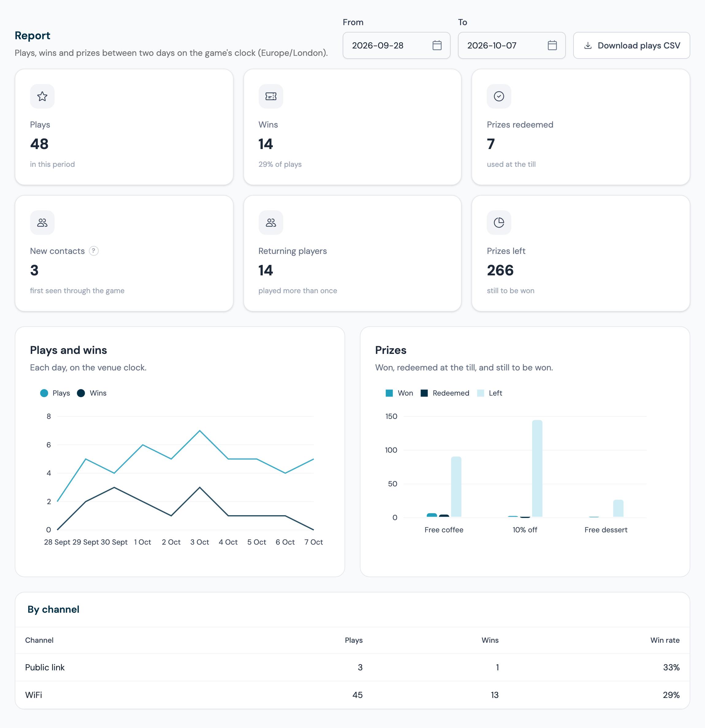Select the Public link channel row
The image size is (705, 728).
pos(352,668)
